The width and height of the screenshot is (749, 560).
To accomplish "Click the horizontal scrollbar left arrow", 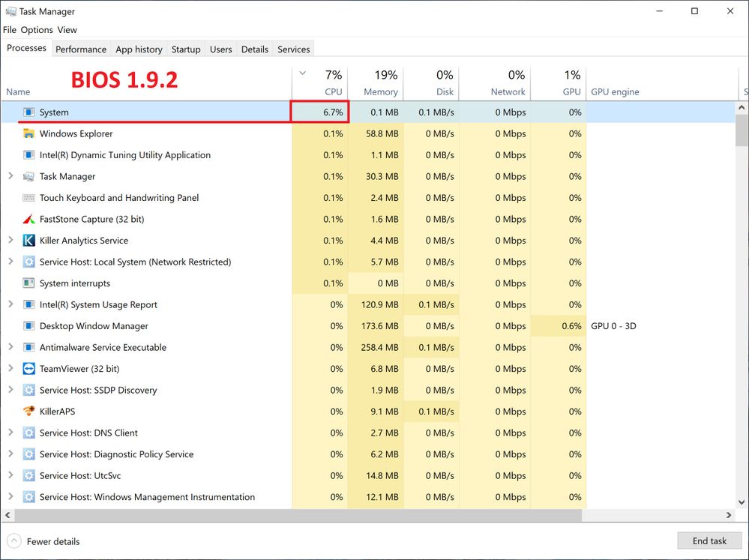I will point(7,515).
